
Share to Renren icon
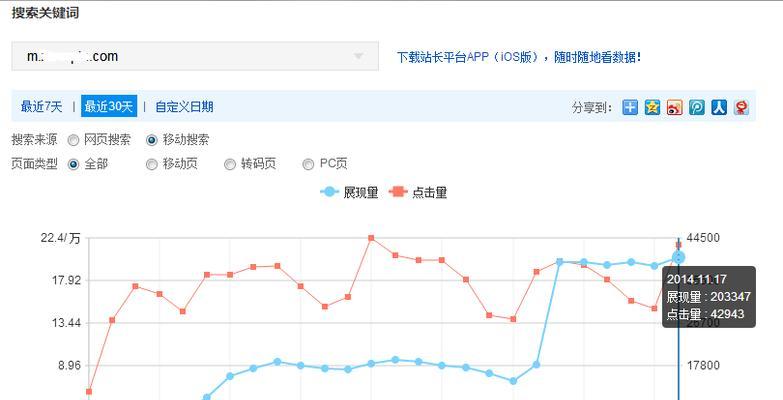click(x=718, y=107)
